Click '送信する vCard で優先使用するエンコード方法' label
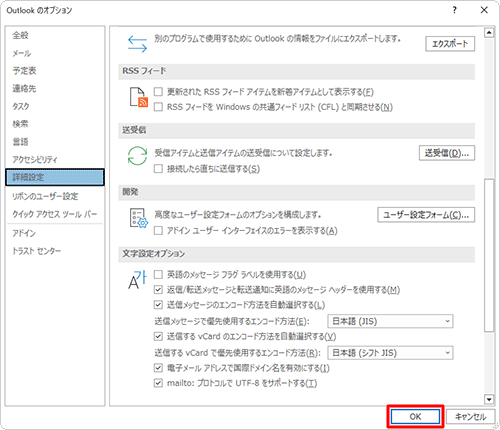500x430 pixels. pyautogui.click(x=237, y=353)
